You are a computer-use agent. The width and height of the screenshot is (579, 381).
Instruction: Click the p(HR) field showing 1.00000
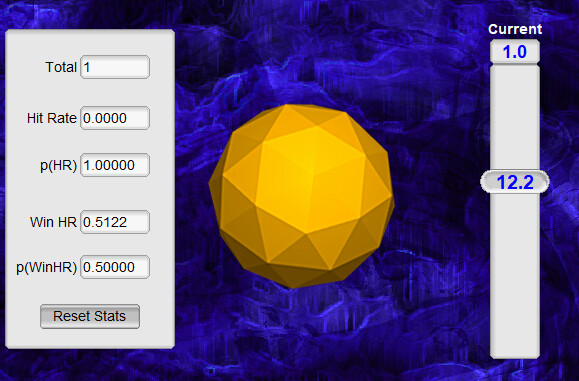coord(115,165)
